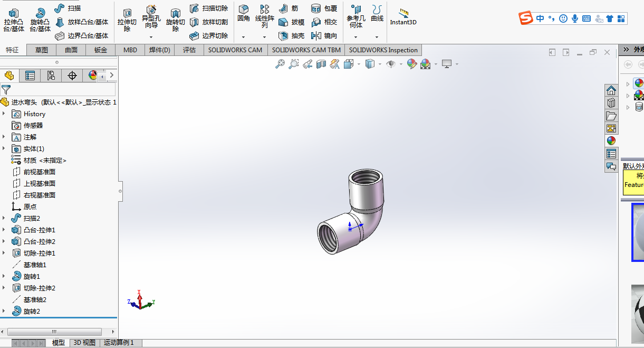The height and width of the screenshot is (348, 644).
Task: Click the Sogou input method S icon
Action: pyautogui.click(x=526, y=18)
